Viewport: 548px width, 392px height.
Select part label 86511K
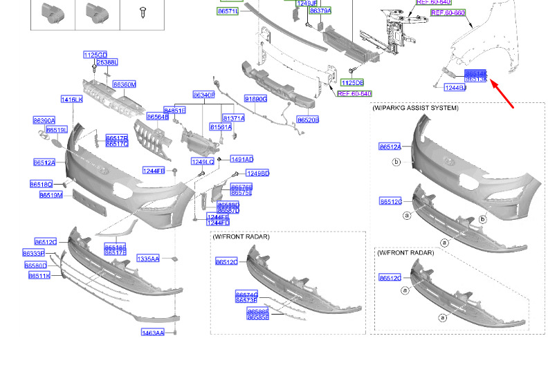[x=39, y=276]
